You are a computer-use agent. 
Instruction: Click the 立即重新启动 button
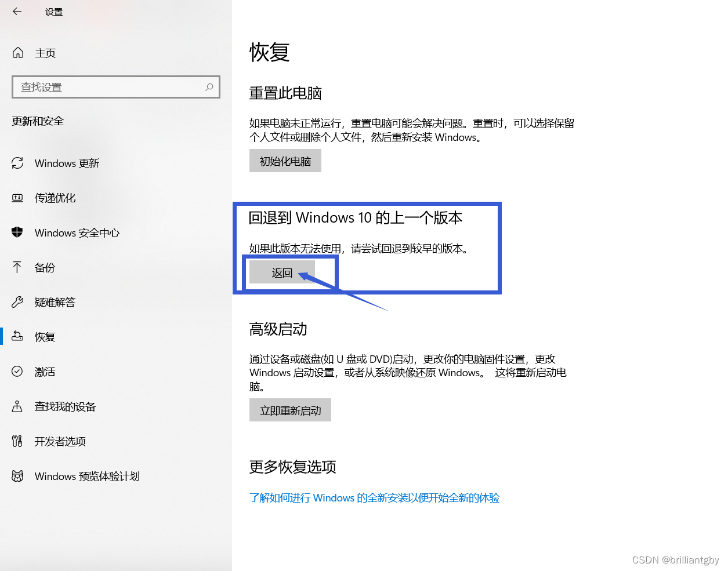[290, 410]
